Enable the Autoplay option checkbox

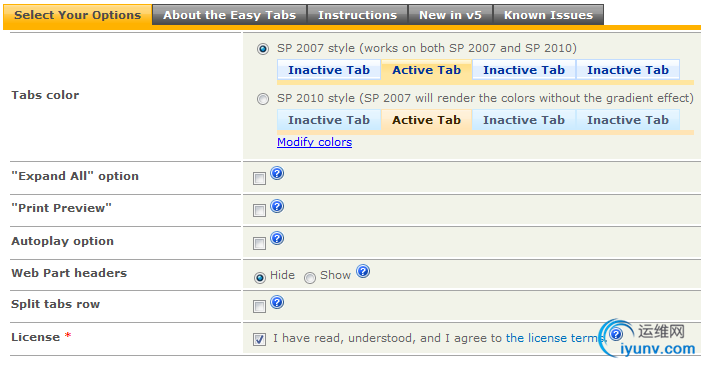[x=259, y=243]
